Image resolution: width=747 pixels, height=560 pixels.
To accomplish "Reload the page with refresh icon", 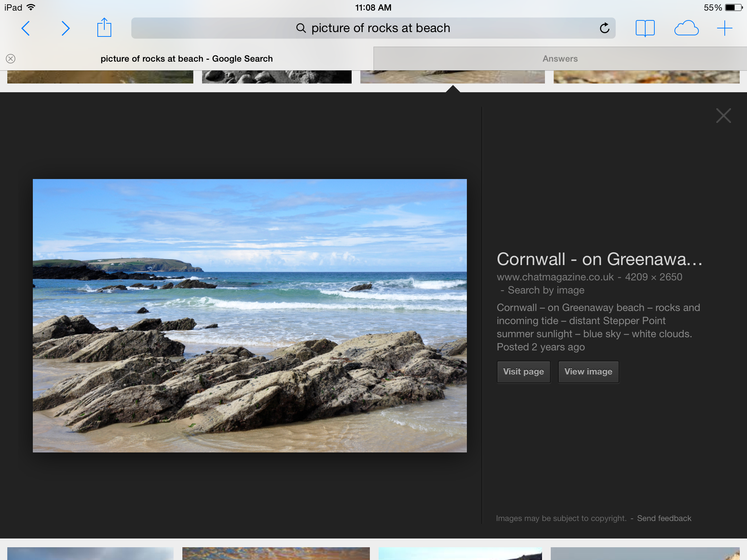I will click(604, 28).
